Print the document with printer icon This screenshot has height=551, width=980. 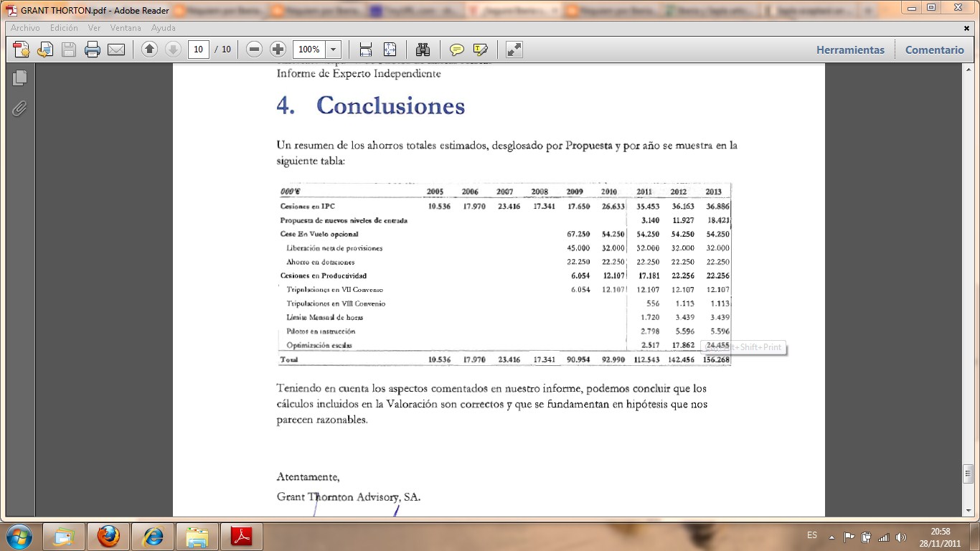(93, 50)
